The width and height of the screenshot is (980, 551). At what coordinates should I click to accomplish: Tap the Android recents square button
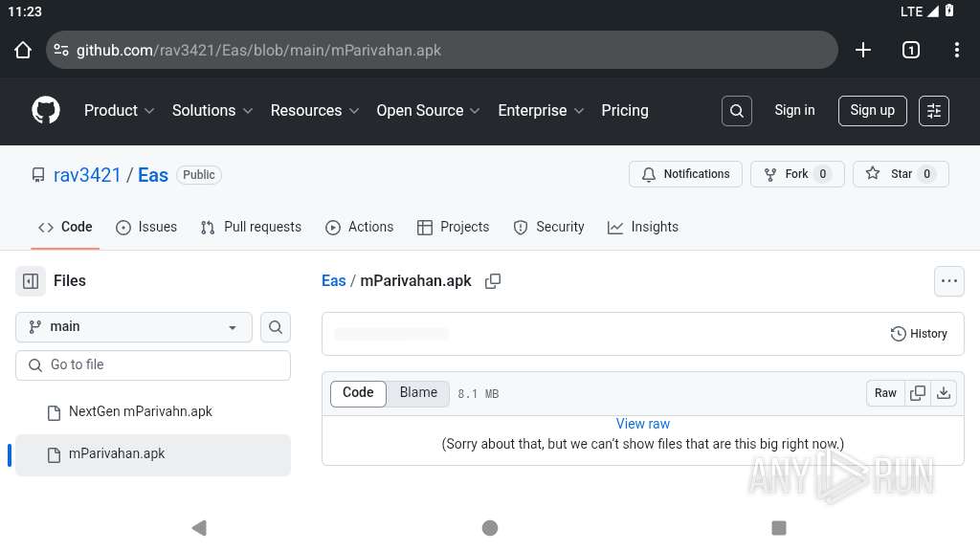click(779, 528)
